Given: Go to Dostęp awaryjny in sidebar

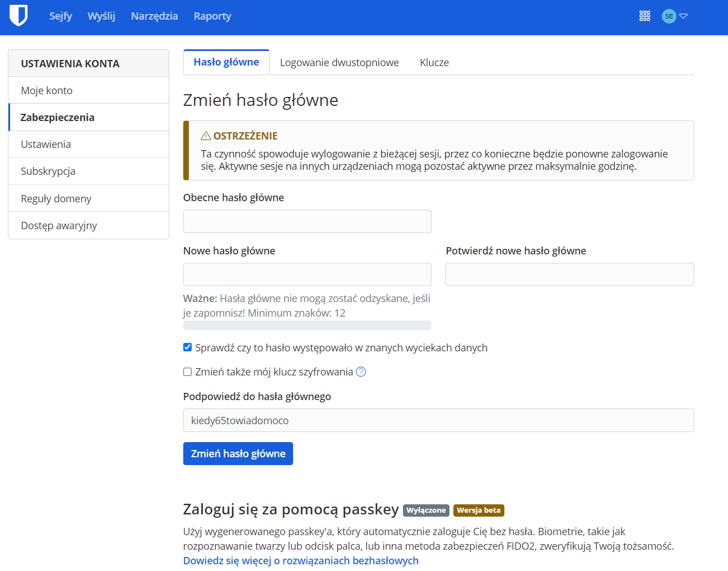Looking at the screenshot, I should [59, 225].
